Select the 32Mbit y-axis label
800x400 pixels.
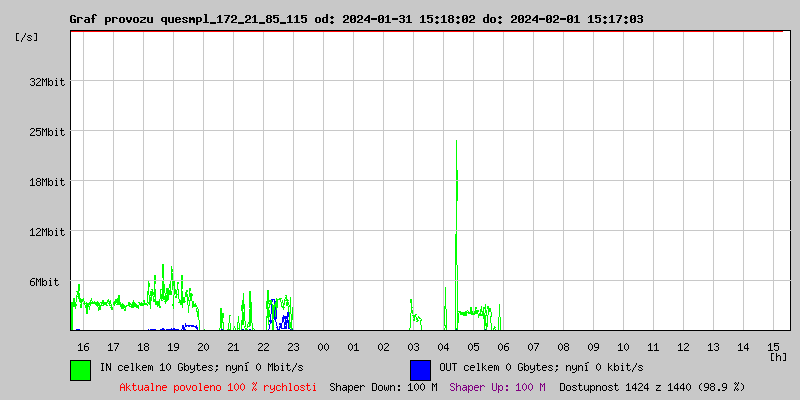click(47, 82)
